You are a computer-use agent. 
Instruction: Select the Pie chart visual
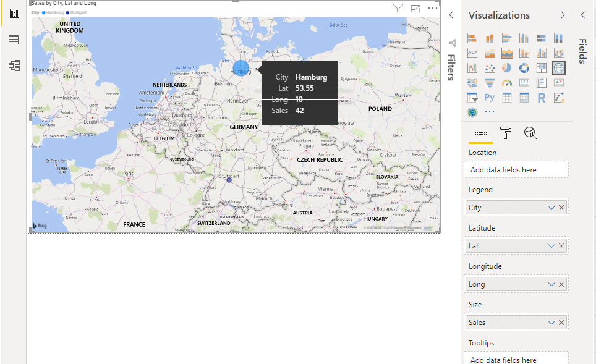507,68
